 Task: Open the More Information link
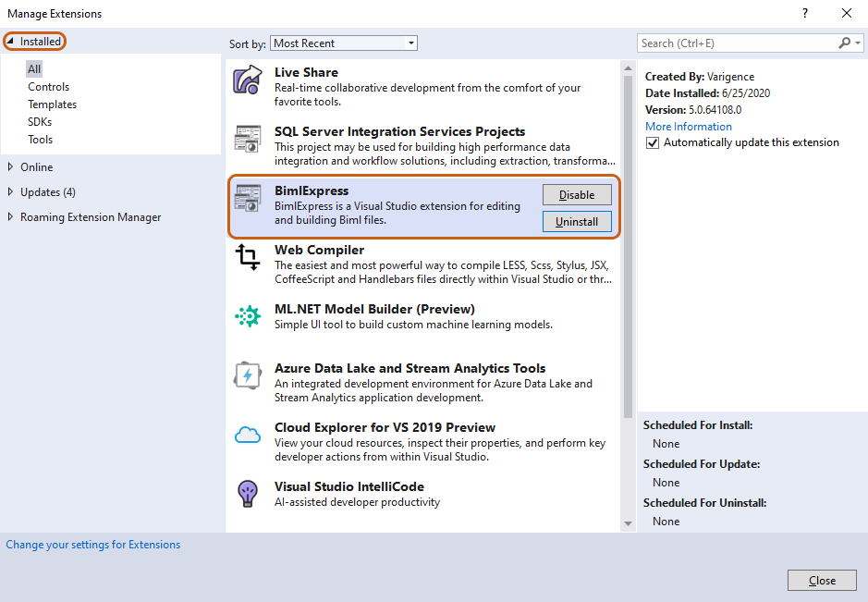[688, 127]
